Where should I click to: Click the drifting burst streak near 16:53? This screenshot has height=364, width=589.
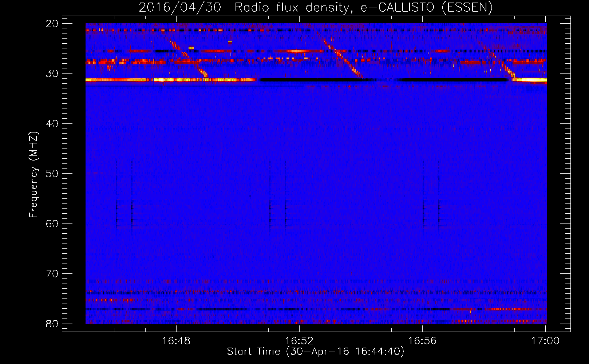point(343,58)
